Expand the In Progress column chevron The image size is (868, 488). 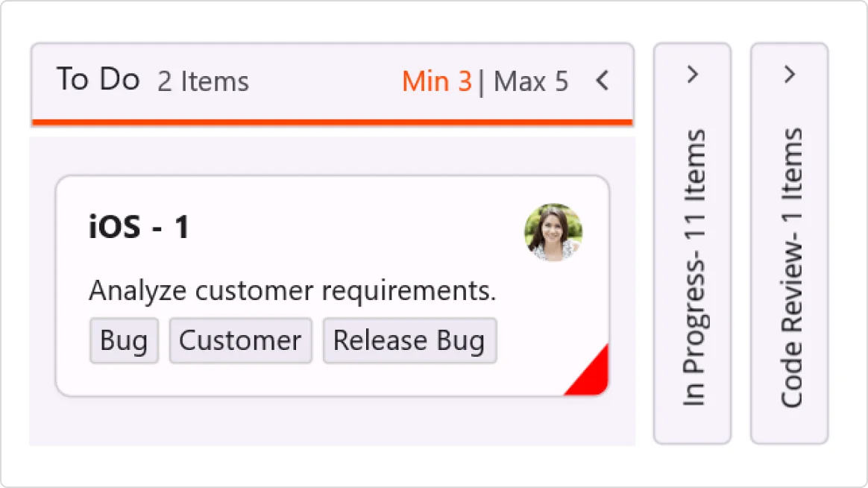click(x=692, y=74)
